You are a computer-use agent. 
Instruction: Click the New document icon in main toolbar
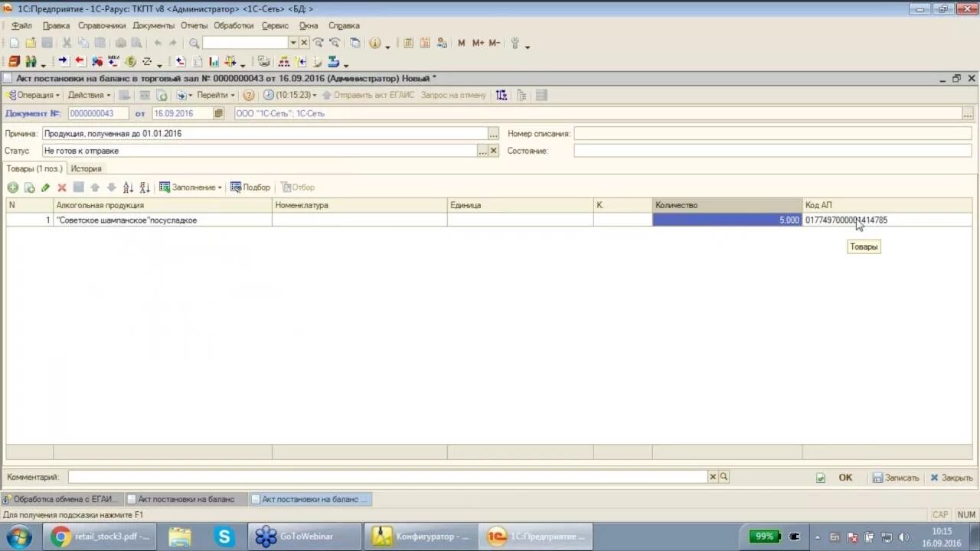pos(14,43)
